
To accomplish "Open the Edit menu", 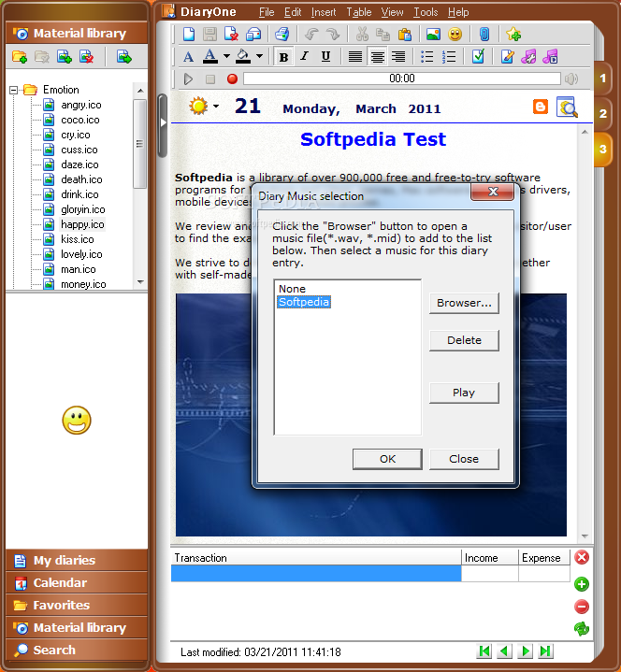I will coord(293,12).
